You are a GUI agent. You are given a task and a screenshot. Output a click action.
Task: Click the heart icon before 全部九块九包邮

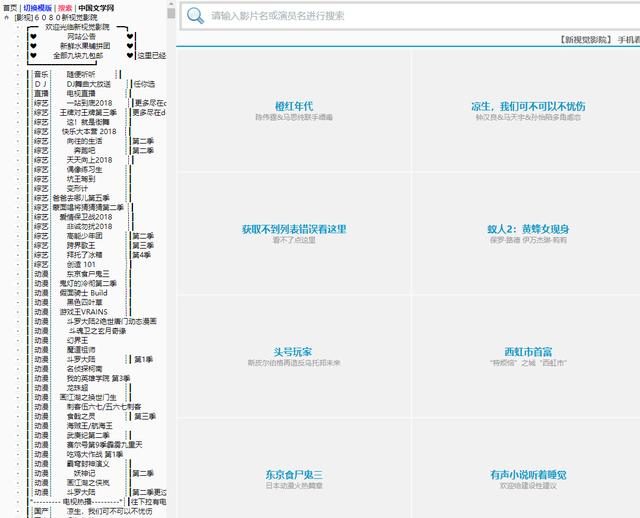click(33, 56)
